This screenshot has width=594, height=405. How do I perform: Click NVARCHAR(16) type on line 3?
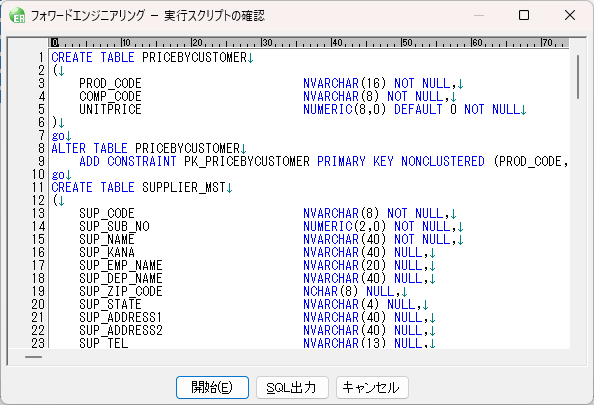tap(344, 83)
